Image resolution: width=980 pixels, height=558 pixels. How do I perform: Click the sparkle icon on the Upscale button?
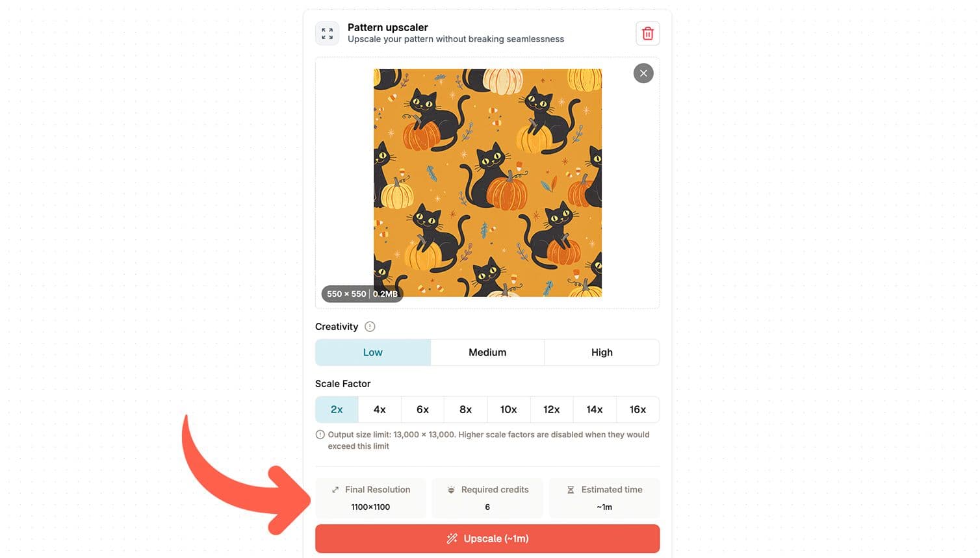click(452, 539)
